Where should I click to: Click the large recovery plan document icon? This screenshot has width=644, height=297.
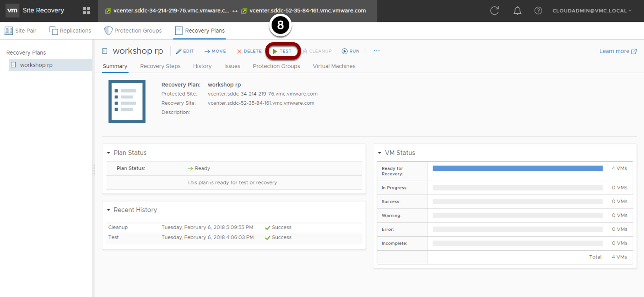pyautogui.click(x=127, y=101)
